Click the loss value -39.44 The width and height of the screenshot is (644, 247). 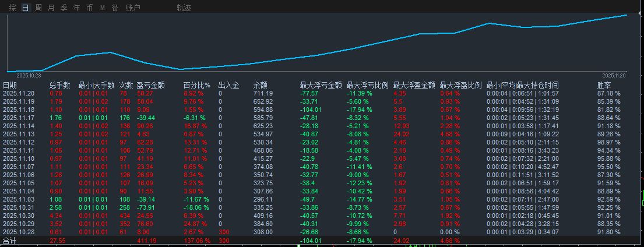click(146, 117)
